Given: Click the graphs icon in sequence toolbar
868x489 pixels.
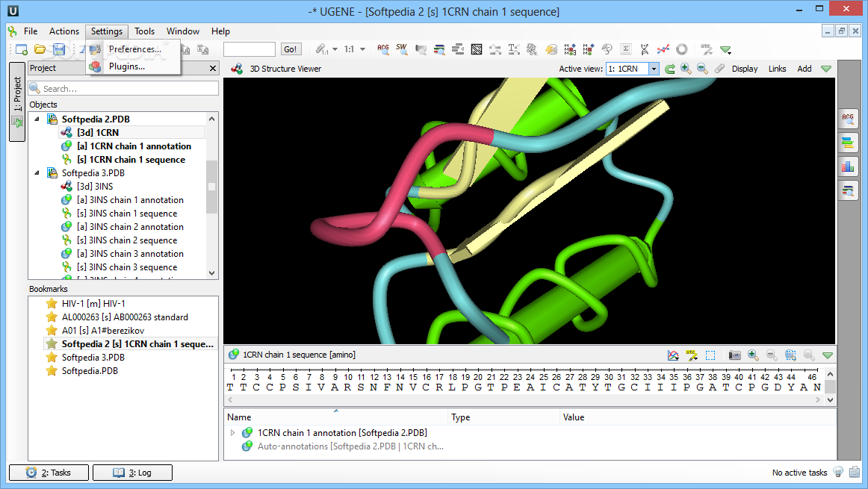Looking at the screenshot, I should pos(673,355).
